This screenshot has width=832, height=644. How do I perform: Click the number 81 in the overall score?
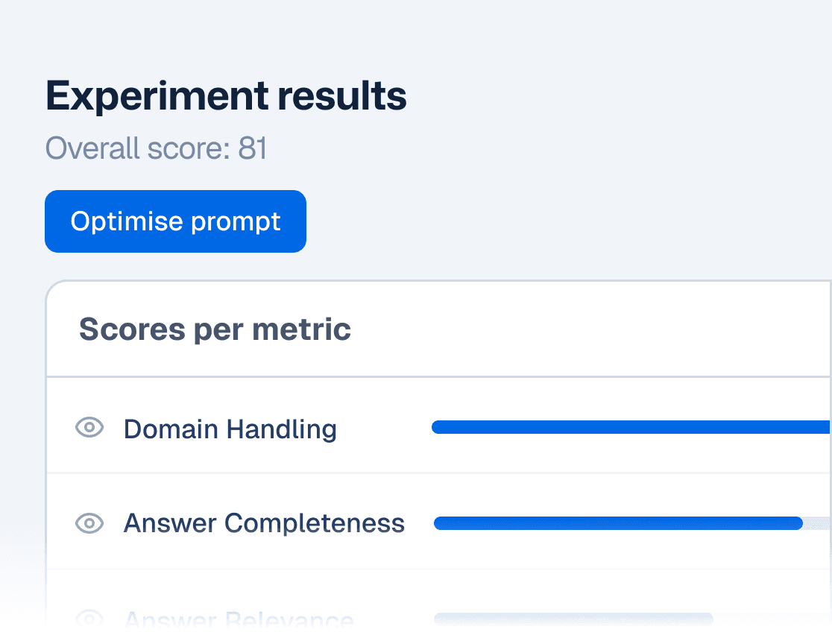tap(252, 148)
